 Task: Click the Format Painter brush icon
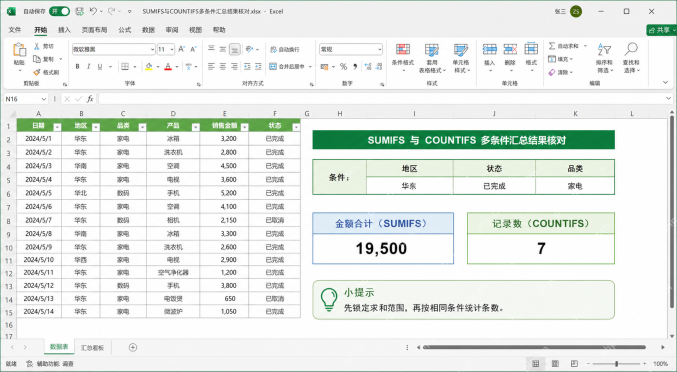pyautogui.click(x=37, y=72)
